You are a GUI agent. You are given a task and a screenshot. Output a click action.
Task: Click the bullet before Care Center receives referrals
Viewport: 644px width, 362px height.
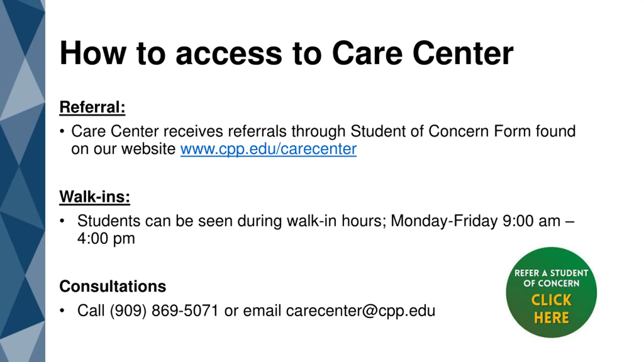click(62, 131)
